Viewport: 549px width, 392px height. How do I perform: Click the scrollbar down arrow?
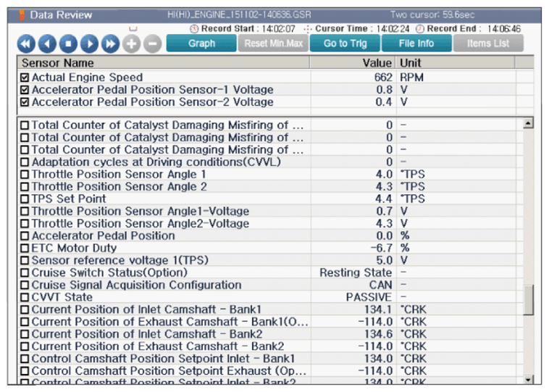[x=528, y=380]
